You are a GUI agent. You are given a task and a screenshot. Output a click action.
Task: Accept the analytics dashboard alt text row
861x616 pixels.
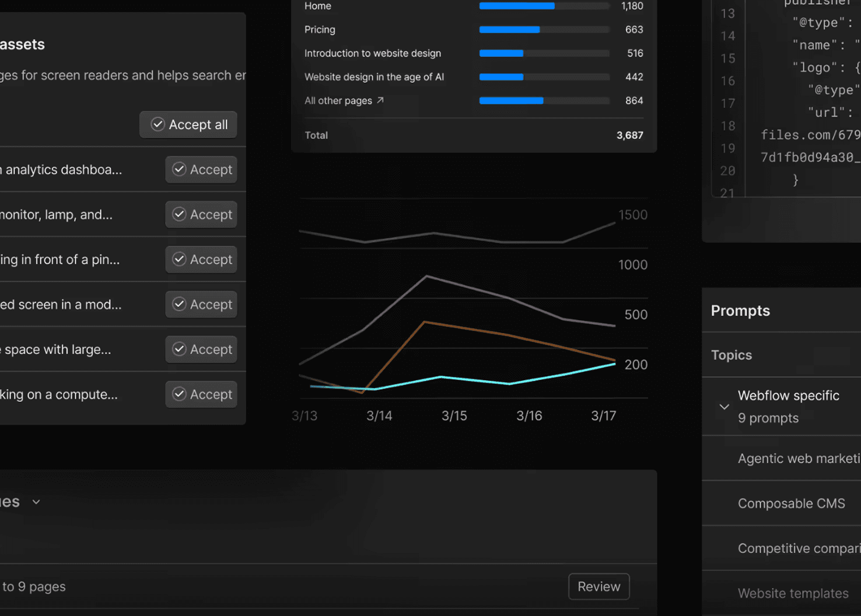201,169
